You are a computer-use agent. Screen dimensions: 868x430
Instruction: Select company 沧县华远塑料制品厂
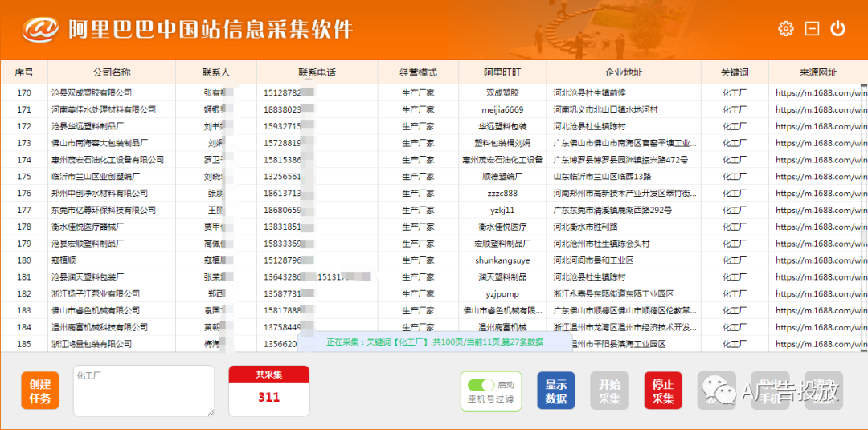(88, 126)
